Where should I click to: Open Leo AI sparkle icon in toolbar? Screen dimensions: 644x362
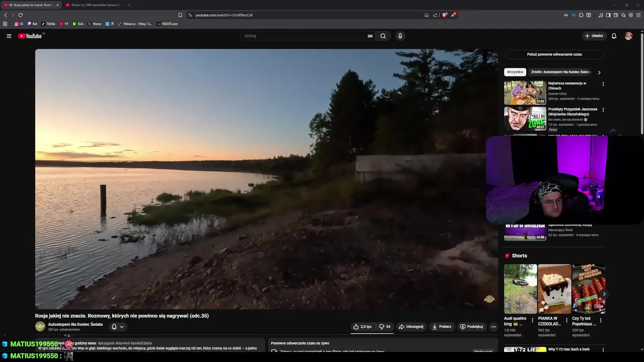(x=623, y=15)
